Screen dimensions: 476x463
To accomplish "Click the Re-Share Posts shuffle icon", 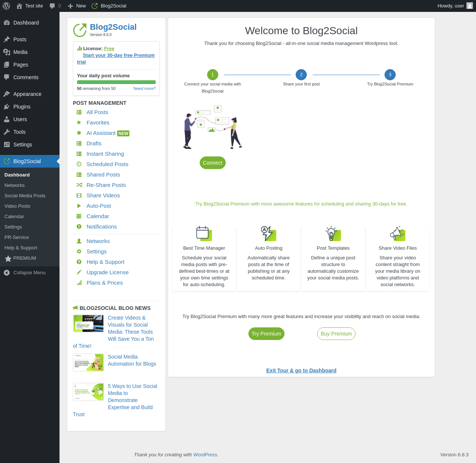I will pos(79,185).
